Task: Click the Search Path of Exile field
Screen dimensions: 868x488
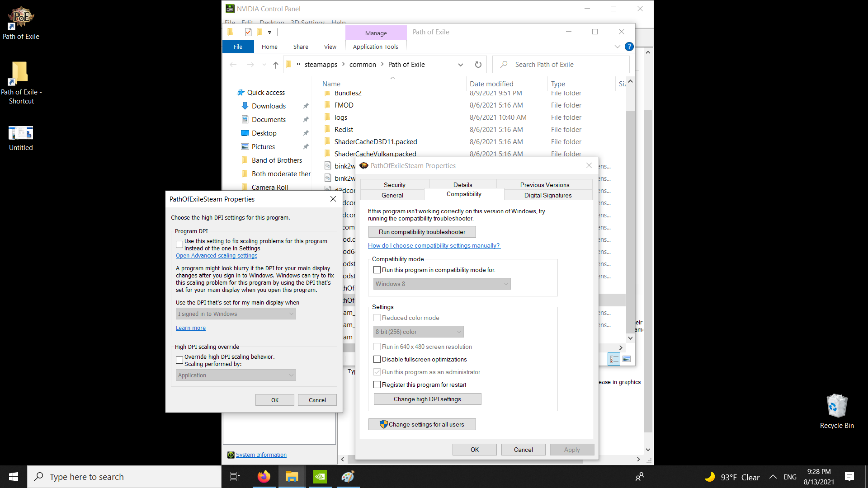Action: (x=561, y=65)
